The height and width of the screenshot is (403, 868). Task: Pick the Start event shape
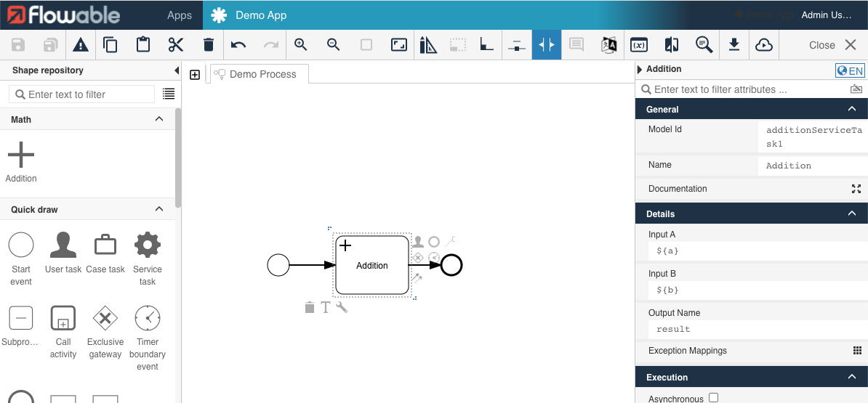point(21,259)
